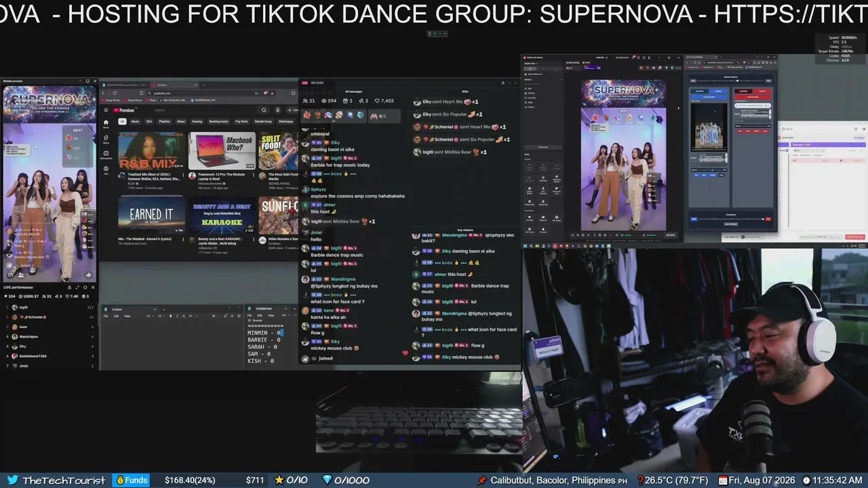Screen dimensions: 868x488
Task: Open options menu for Framework 13 Pro video
Action: [254, 174]
